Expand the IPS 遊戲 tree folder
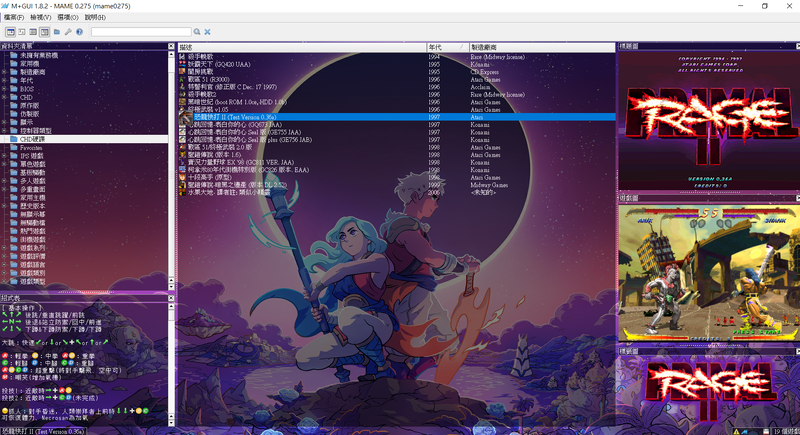The height and width of the screenshot is (435, 800). click(5, 156)
